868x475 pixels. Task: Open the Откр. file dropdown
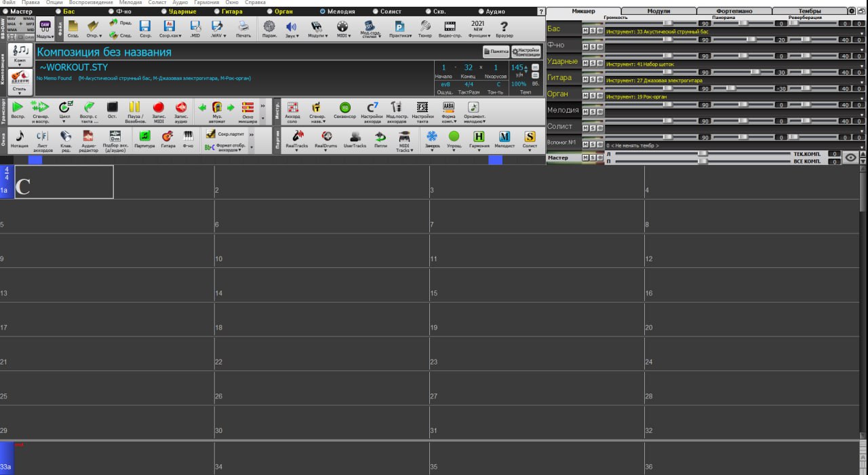pyautogui.click(x=95, y=28)
